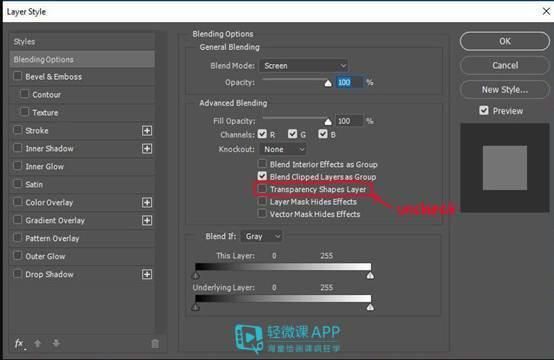
Task: Toggle Transparency Shapes Layer checkbox
Action: [262, 189]
